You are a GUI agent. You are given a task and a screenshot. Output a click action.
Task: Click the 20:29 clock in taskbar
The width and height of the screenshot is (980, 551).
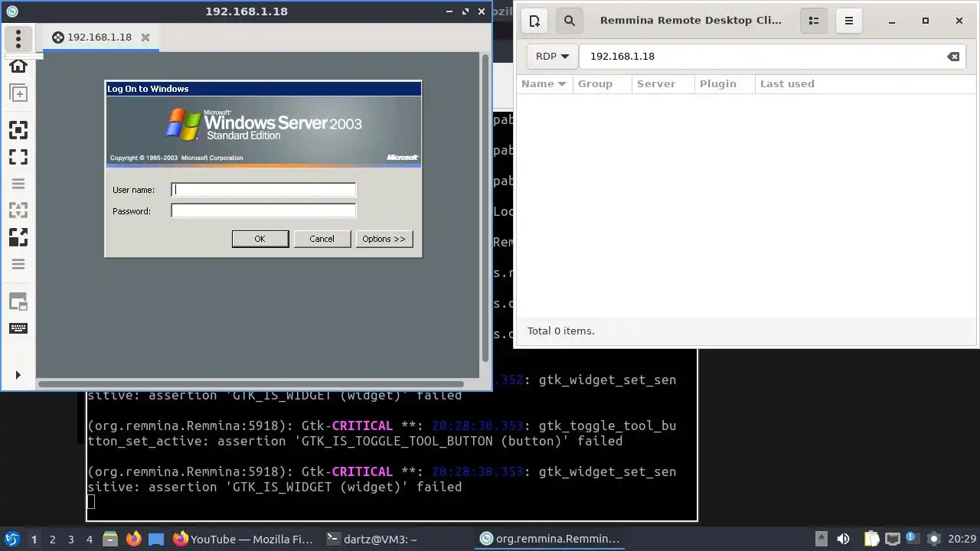[962, 540]
